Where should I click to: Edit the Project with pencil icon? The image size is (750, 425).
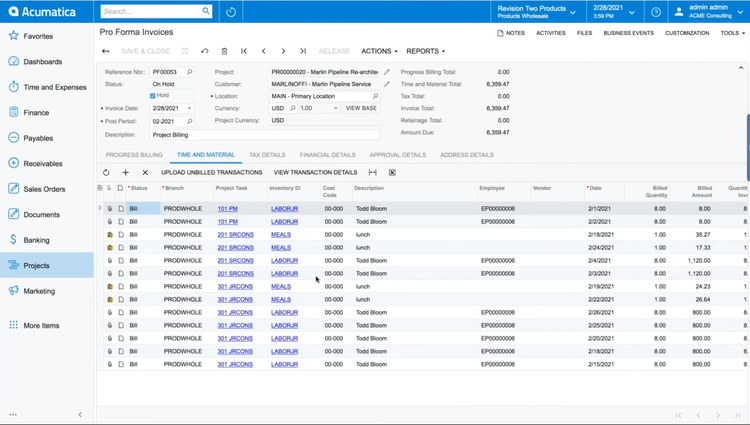coord(387,72)
